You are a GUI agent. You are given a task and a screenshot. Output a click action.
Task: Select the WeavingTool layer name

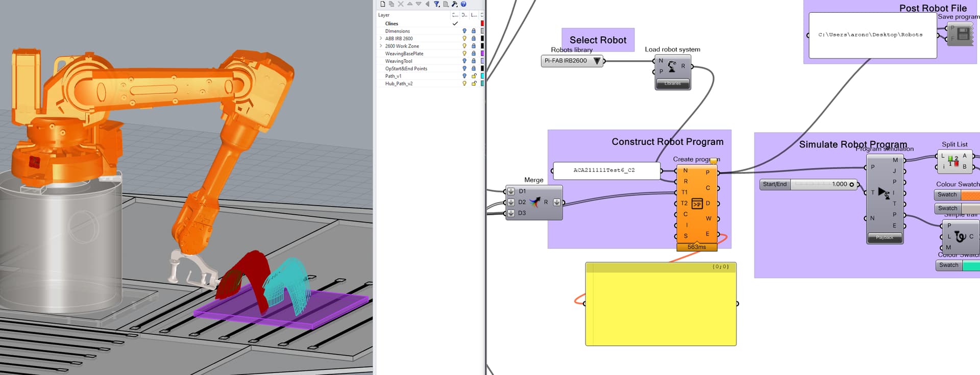399,61
